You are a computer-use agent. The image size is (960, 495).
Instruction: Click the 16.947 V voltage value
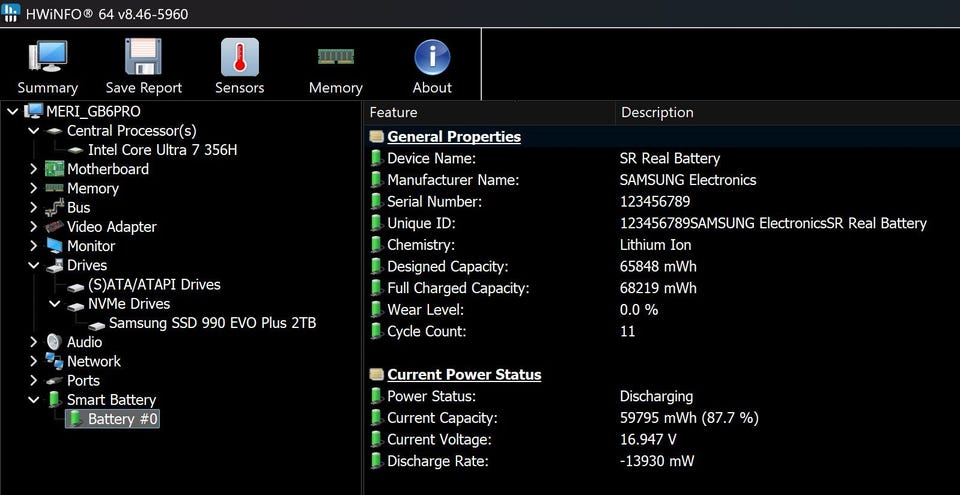pos(648,439)
